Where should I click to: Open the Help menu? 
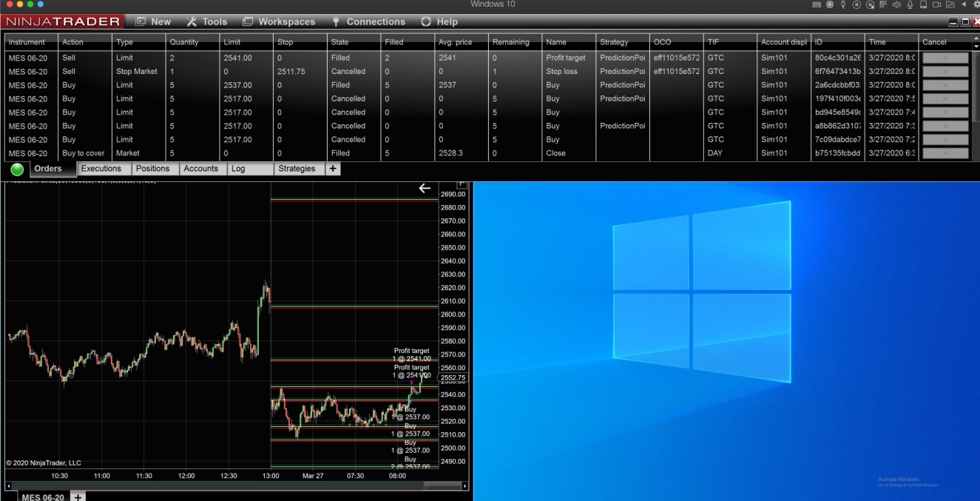tap(439, 21)
